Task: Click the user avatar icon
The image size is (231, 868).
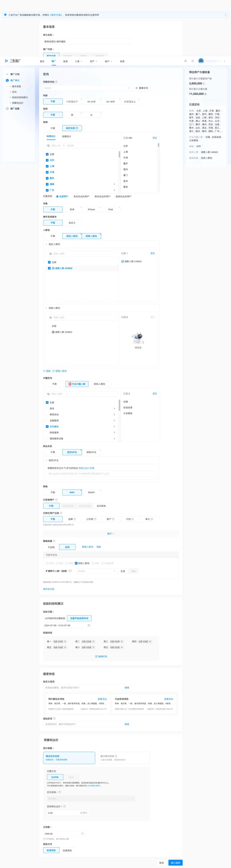Action: [x=201, y=61]
